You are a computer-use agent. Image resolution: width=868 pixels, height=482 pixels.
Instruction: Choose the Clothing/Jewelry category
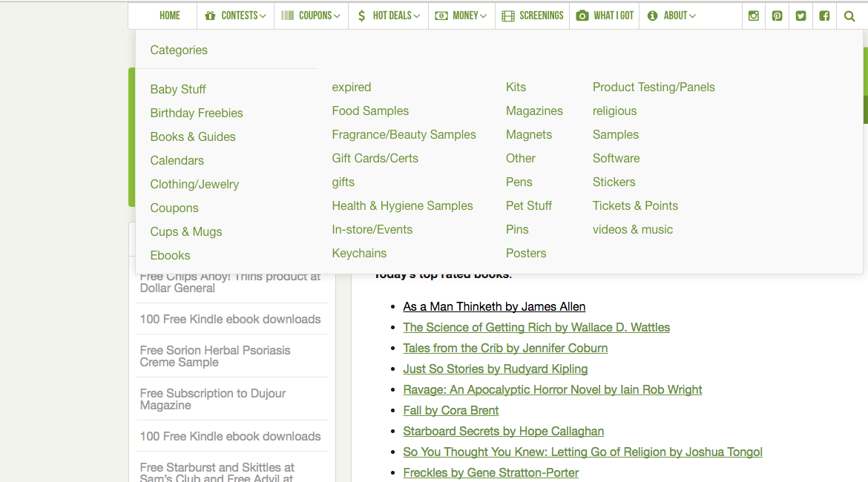(x=194, y=185)
